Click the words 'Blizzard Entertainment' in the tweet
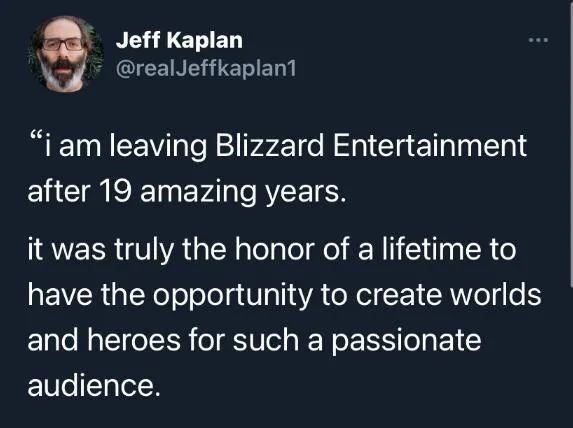Image resolution: width=573 pixels, height=428 pixels. (x=371, y=146)
